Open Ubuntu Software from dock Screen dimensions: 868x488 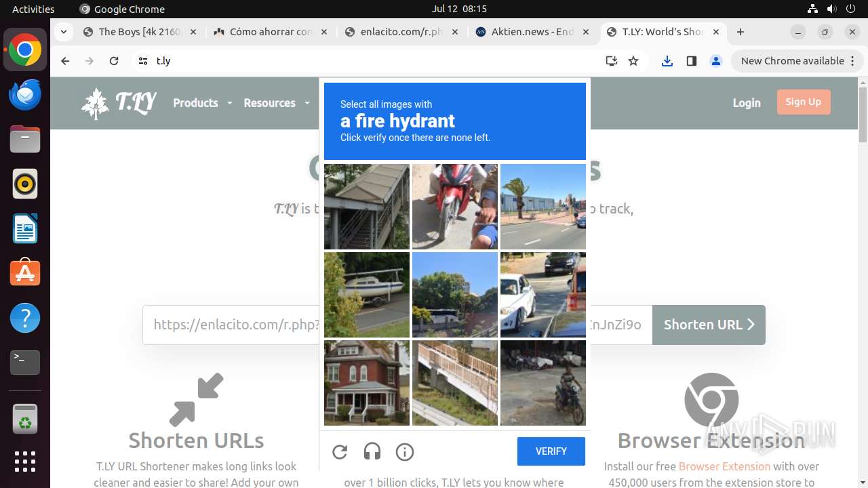tap(25, 273)
